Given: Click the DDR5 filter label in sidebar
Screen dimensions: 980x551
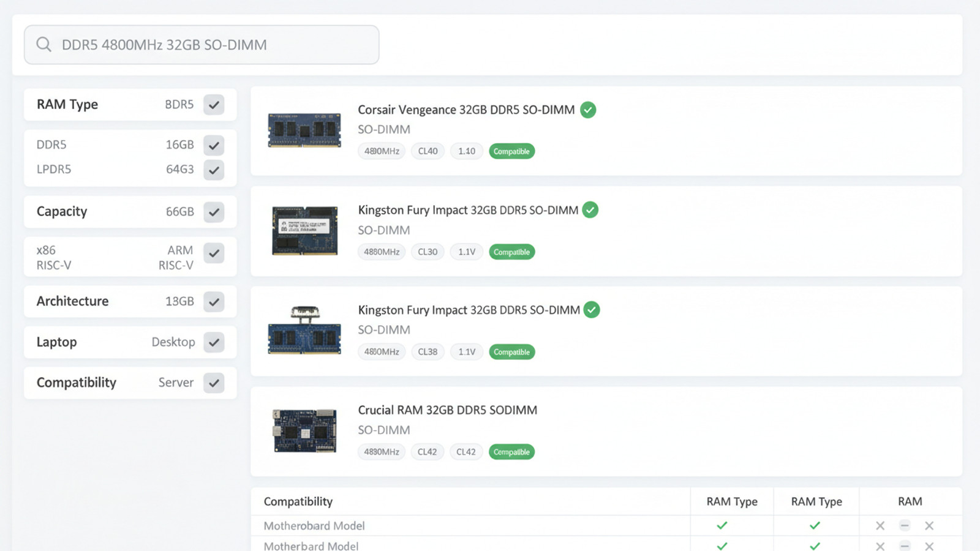Looking at the screenshot, I should 51,145.
